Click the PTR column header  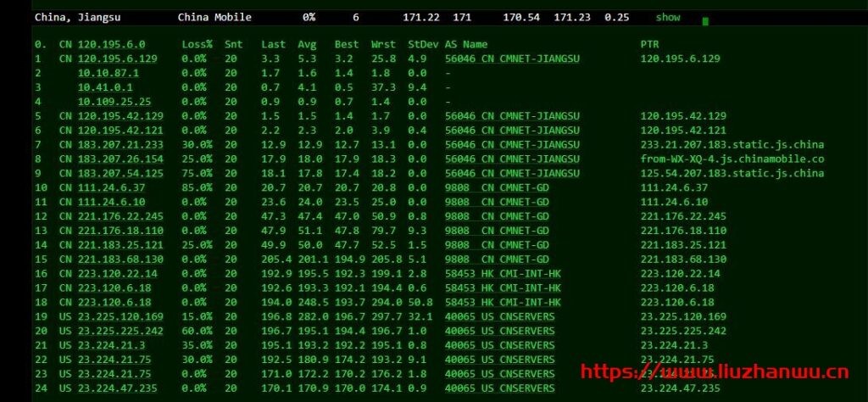coord(650,44)
